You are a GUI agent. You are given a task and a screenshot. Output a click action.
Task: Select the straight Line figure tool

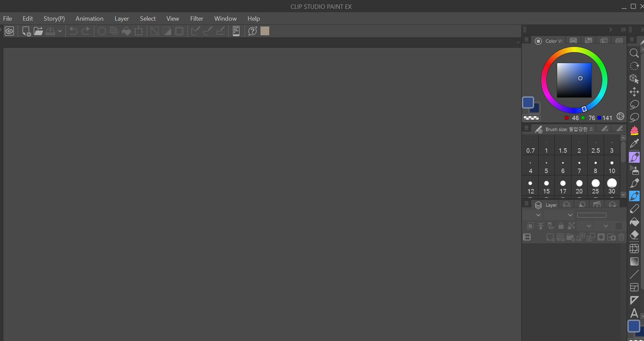(x=634, y=274)
